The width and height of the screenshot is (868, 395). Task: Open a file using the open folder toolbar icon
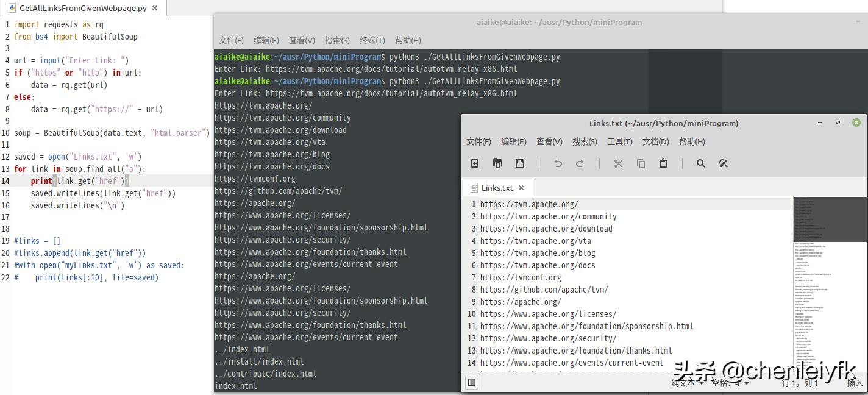pos(497,163)
